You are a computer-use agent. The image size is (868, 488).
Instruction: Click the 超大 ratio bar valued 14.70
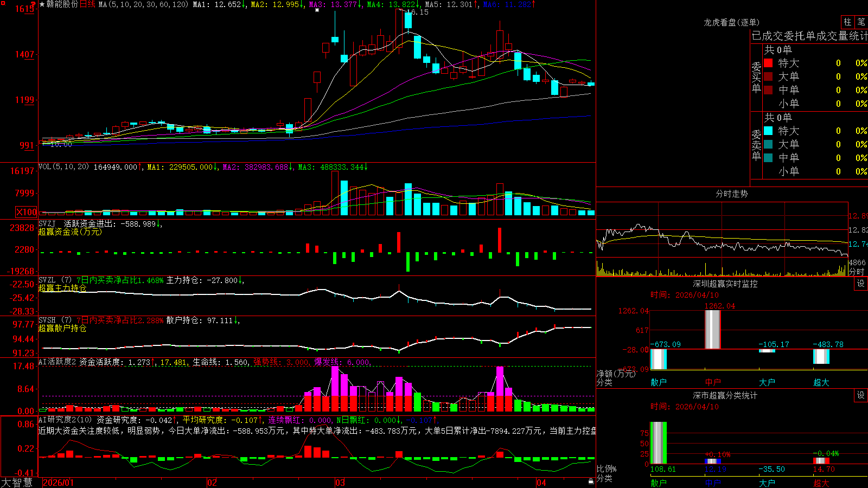821,461
